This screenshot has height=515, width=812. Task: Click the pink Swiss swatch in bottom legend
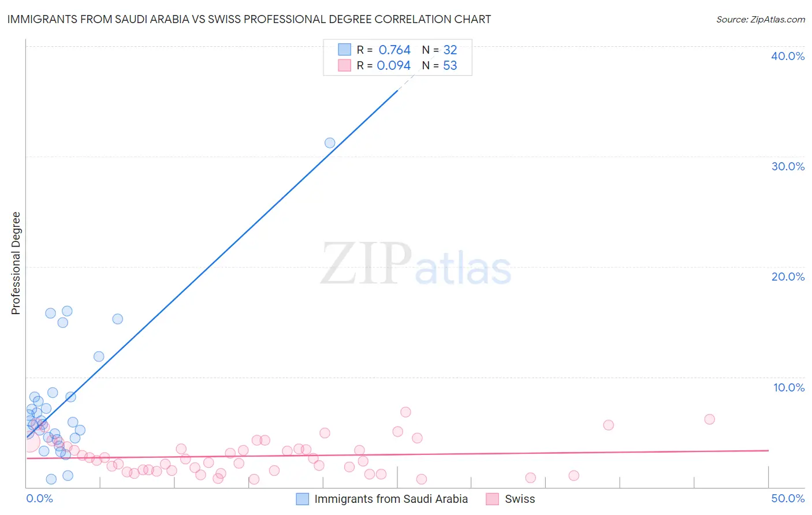(492, 499)
